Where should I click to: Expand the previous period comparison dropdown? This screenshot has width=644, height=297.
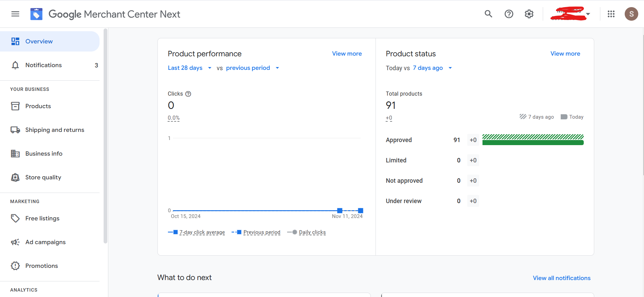[253, 68]
